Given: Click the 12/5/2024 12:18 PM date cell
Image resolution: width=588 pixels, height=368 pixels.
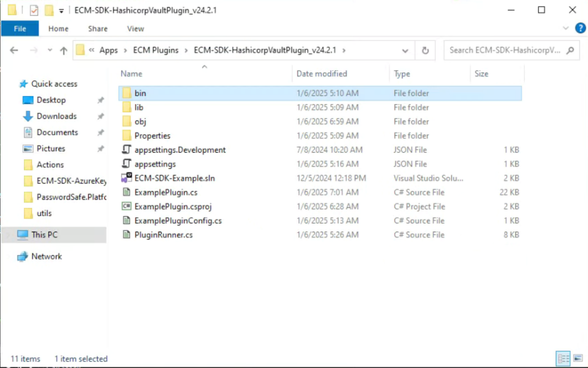Looking at the screenshot, I should point(331,178).
